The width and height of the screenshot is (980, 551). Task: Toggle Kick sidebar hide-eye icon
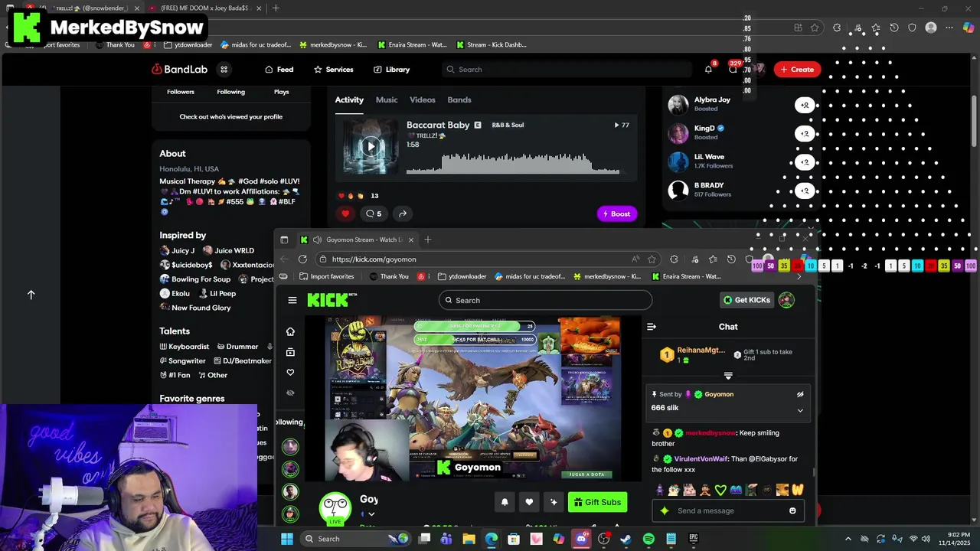point(290,393)
